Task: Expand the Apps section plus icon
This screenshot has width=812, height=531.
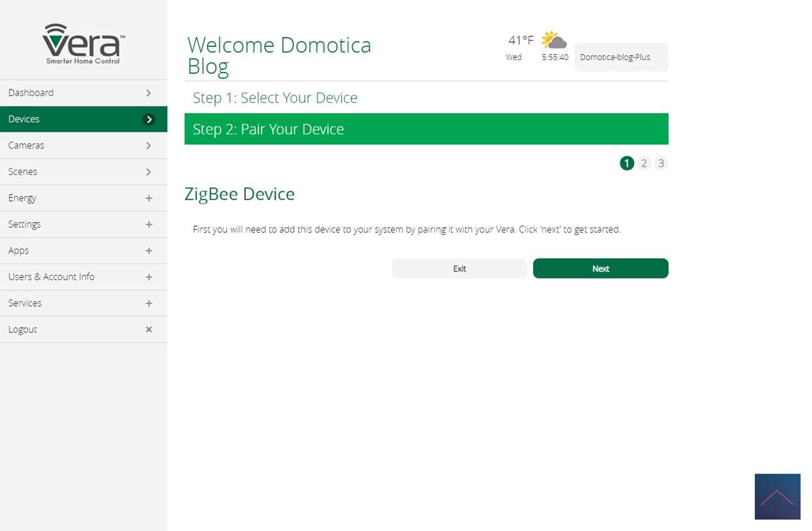Action: [x=149, y=251]
